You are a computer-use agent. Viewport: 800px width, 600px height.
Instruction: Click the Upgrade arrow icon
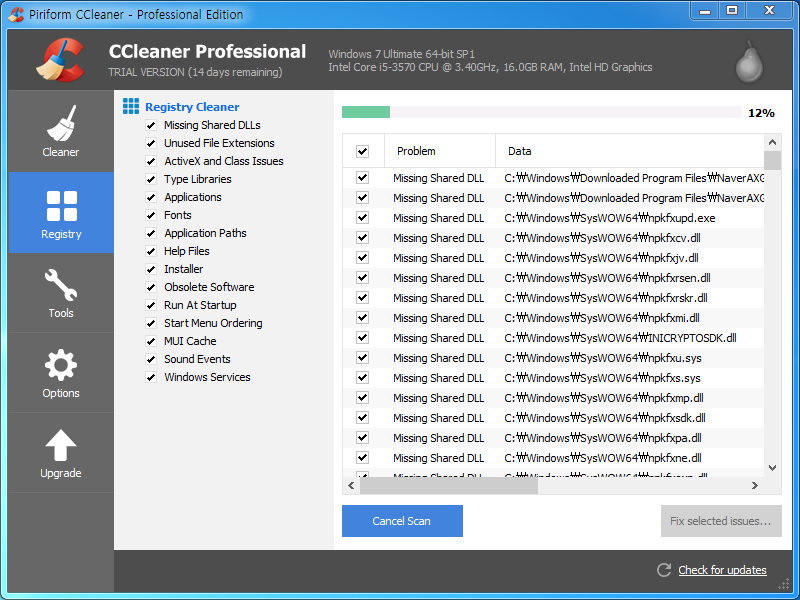tap(61, 445)
